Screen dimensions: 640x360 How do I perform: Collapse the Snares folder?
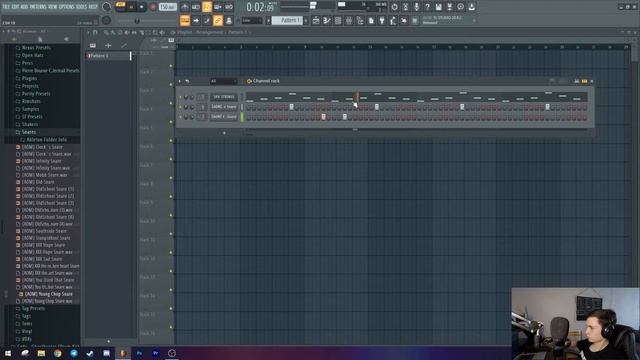tap(29, 132)
